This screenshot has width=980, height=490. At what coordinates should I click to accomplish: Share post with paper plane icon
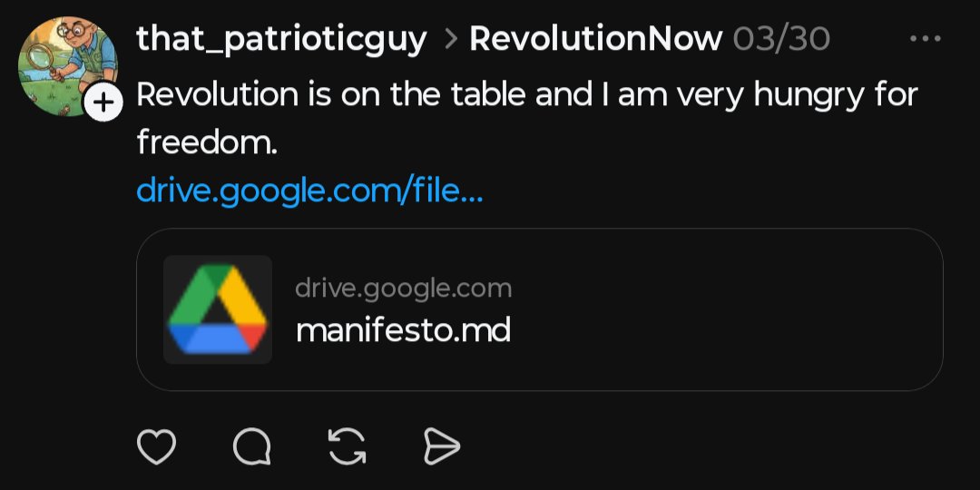(442, 446)
